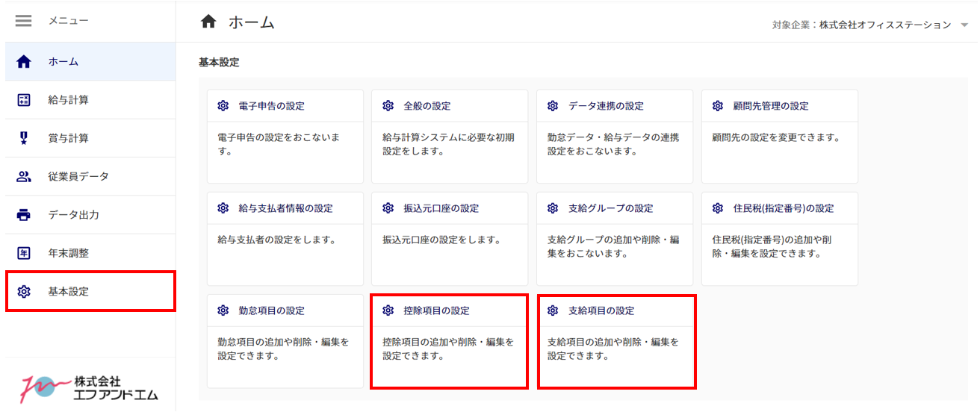The width and height of the screenshot is (980, 412).
Task: Click the gear icon beside 基本設定 in sidebar
Action: [24, 292]
